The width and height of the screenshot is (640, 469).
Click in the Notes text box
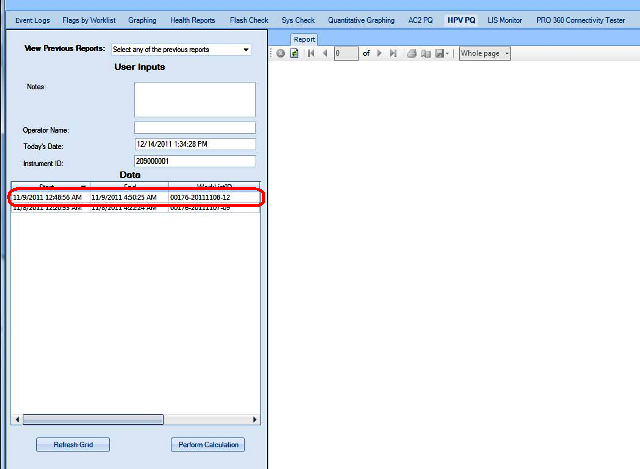point(195,100)
